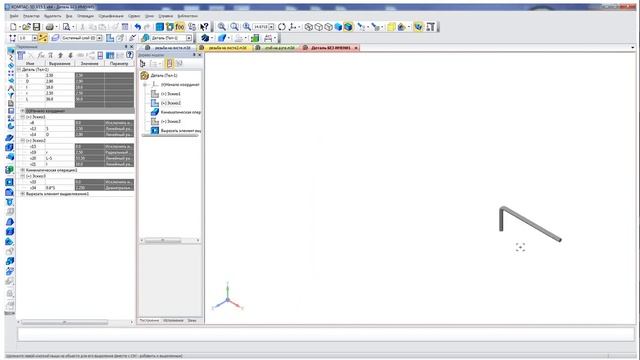Click the Print icon in the top toolbar
This screenshot has height=360, width=640.
click(x=49, y=27)
